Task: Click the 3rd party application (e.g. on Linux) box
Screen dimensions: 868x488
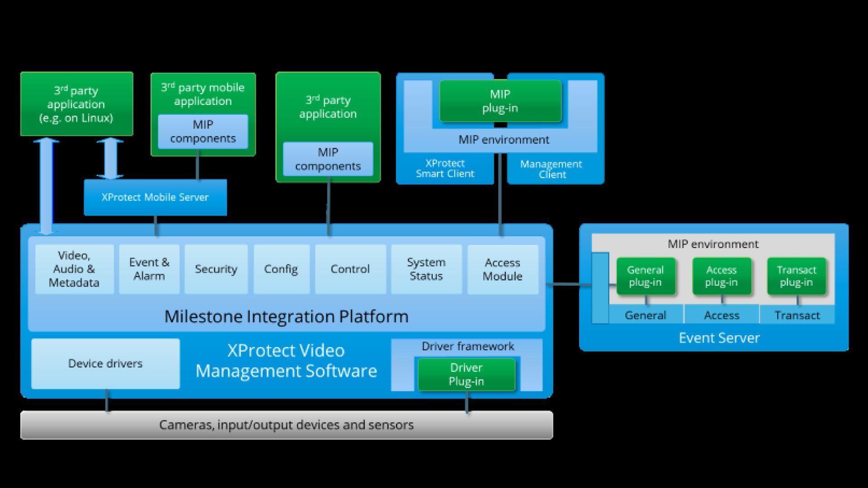Action: (x=77, y=104)
